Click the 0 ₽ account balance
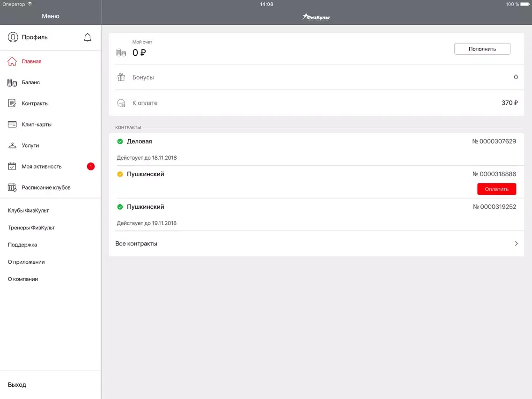The image size is (532, 399). (139, 52)
